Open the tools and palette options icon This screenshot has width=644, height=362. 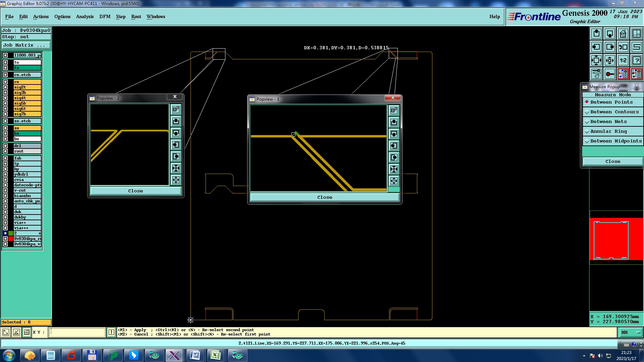596,74
